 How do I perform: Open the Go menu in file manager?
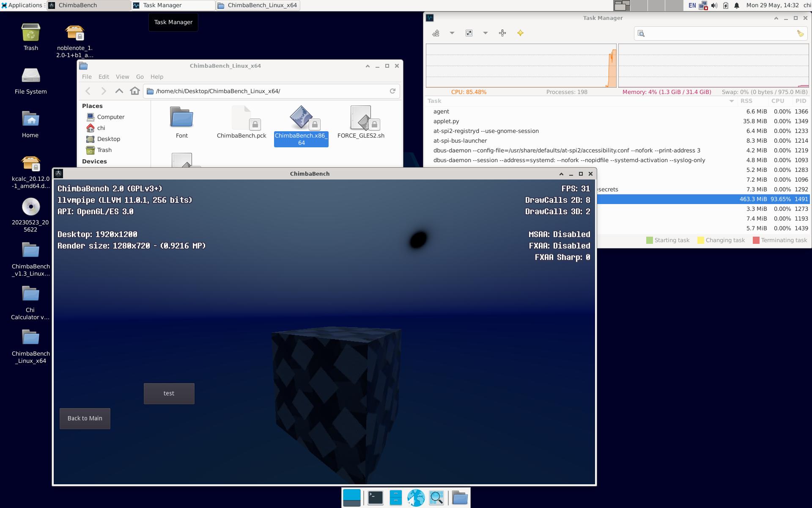tap(140, 77)
